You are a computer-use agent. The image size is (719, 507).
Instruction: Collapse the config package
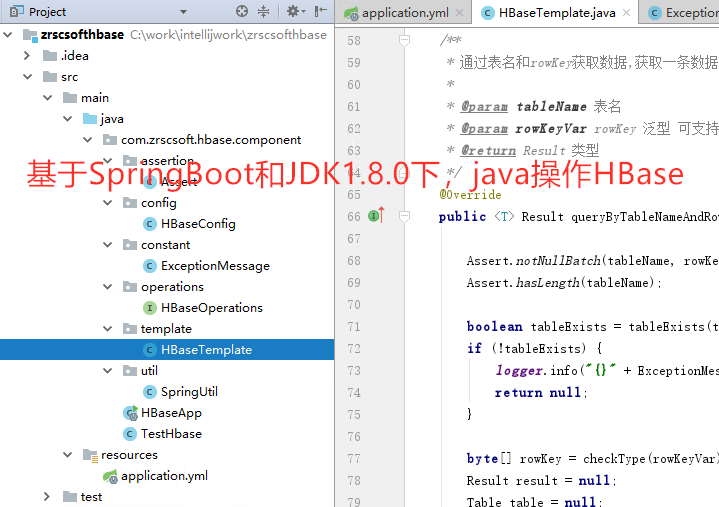(108, 203)
